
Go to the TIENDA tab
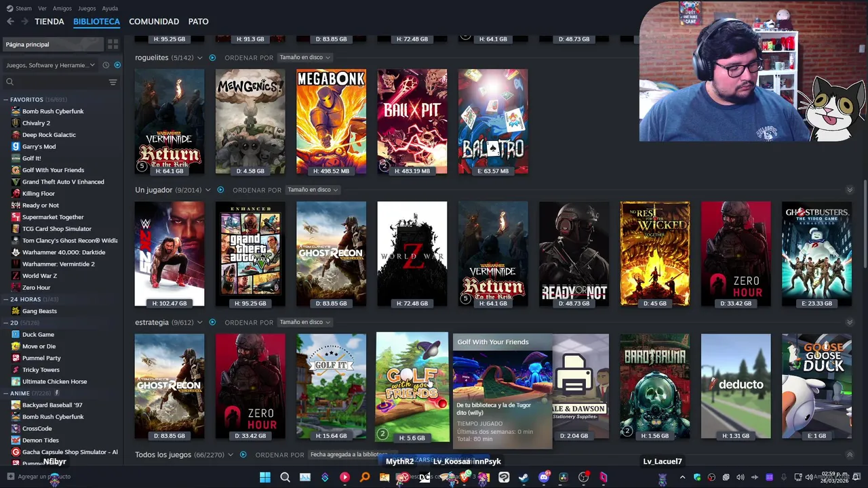click(50, 22)
